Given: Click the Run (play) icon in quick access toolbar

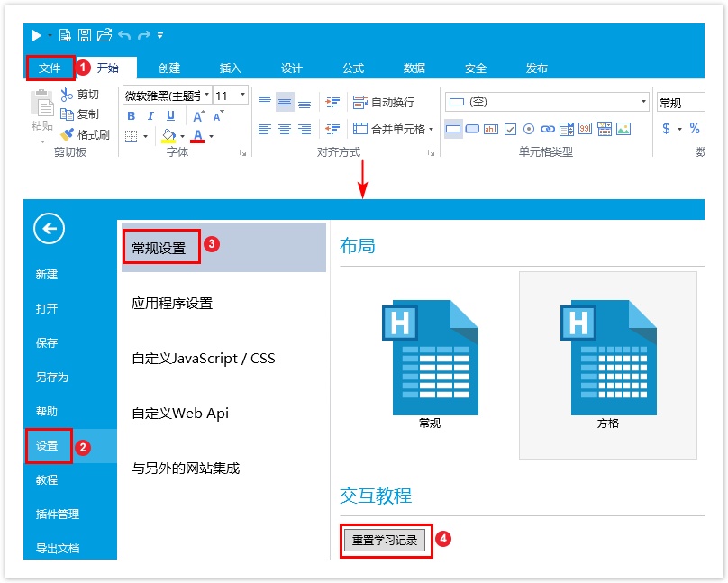Looking at the screenshot, I should [x=36, y=35].
